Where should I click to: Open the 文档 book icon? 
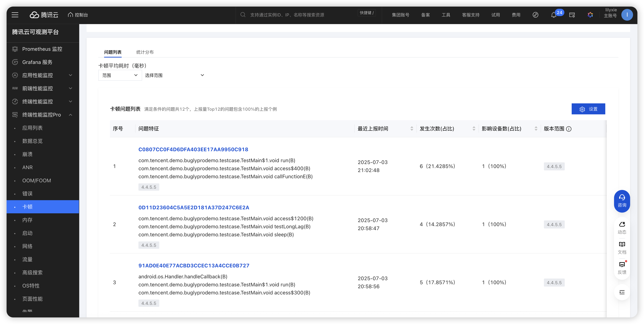tap(622, 245)
